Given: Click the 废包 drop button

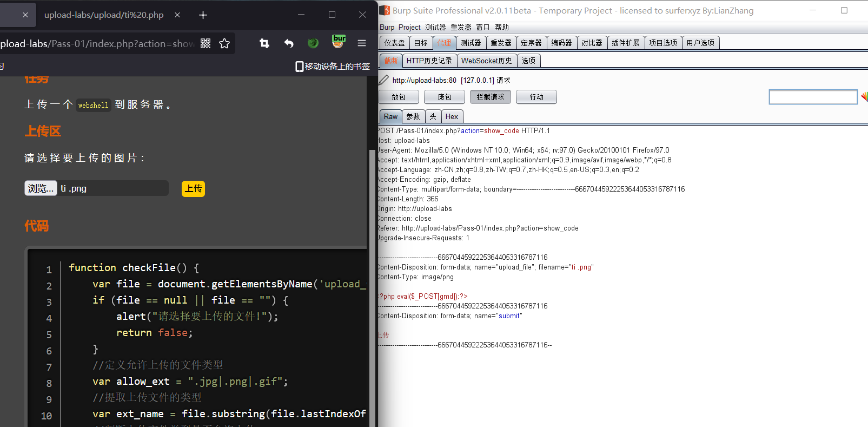Looking at the screenshot, I should pos(445,97).
